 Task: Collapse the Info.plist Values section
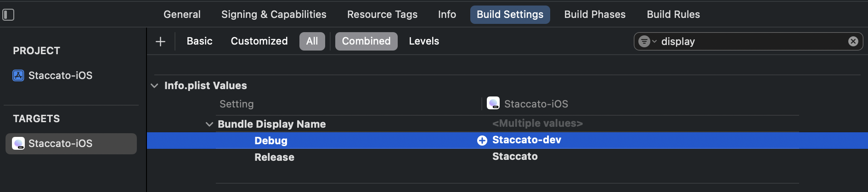[x=155, y=86]
